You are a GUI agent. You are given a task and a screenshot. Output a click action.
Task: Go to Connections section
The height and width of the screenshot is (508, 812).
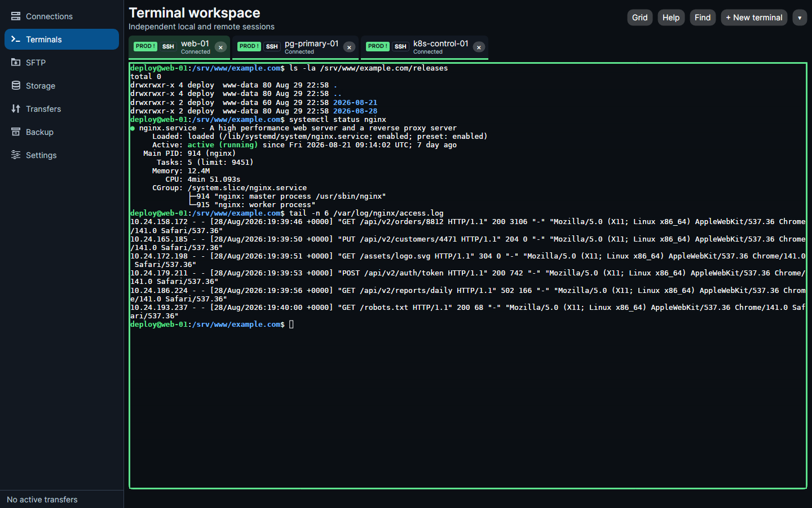pos(61,16)
